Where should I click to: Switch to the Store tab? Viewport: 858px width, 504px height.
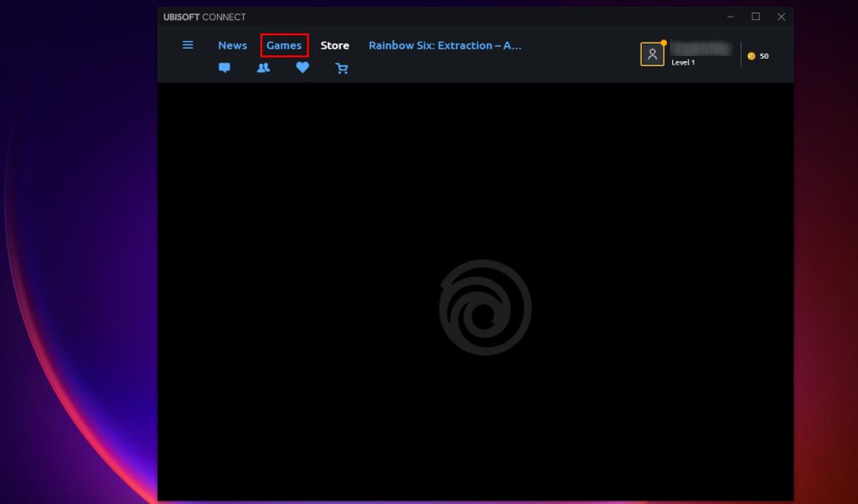(x=335, y=45)
